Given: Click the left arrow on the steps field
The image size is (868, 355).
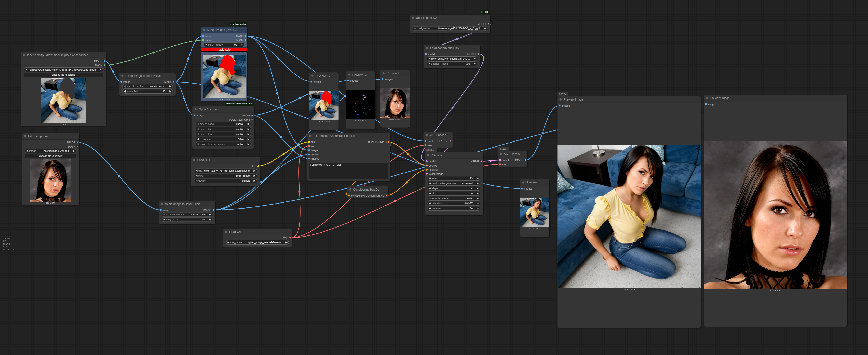Looking at the screenshot, I should pos(430,188).
